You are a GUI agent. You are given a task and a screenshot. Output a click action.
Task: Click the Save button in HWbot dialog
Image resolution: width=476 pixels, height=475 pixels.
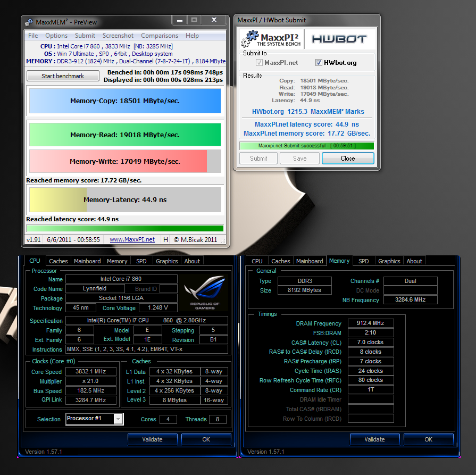tap(299, 158)
